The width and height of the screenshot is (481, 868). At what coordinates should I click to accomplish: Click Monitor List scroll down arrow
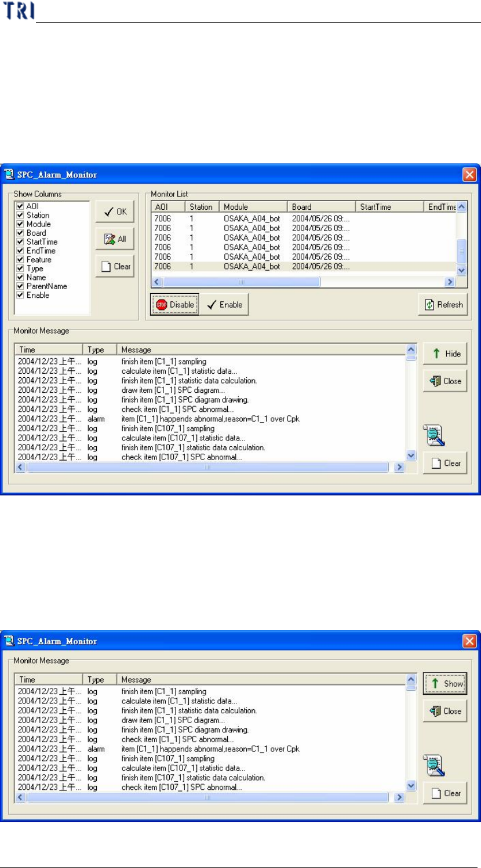[461, 271]
